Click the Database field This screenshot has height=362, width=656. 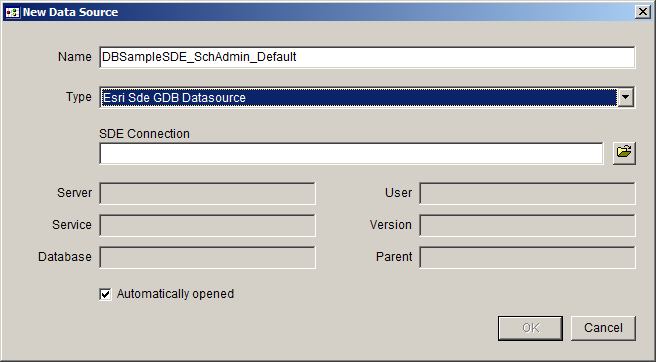click(208, 257)
